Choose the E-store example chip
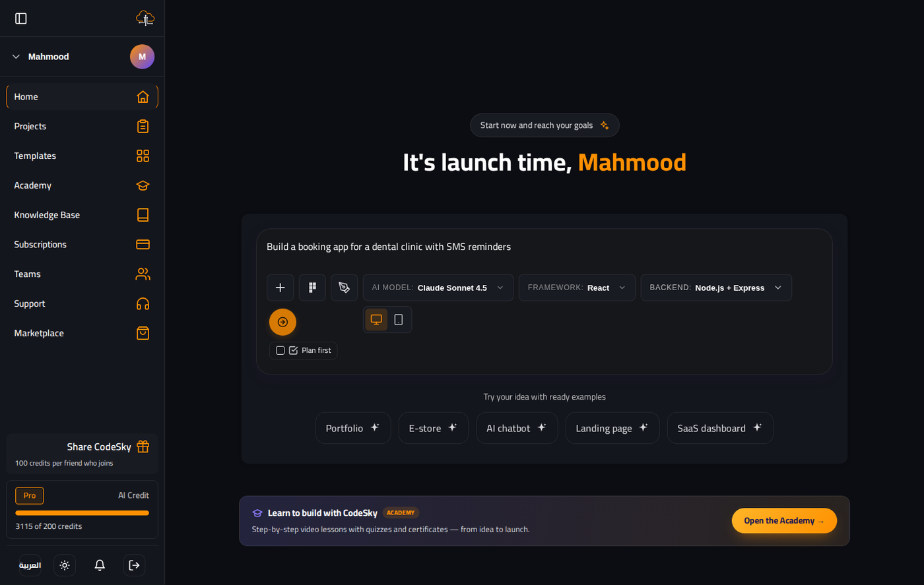924x585 pixels. [x=434, y=428]
